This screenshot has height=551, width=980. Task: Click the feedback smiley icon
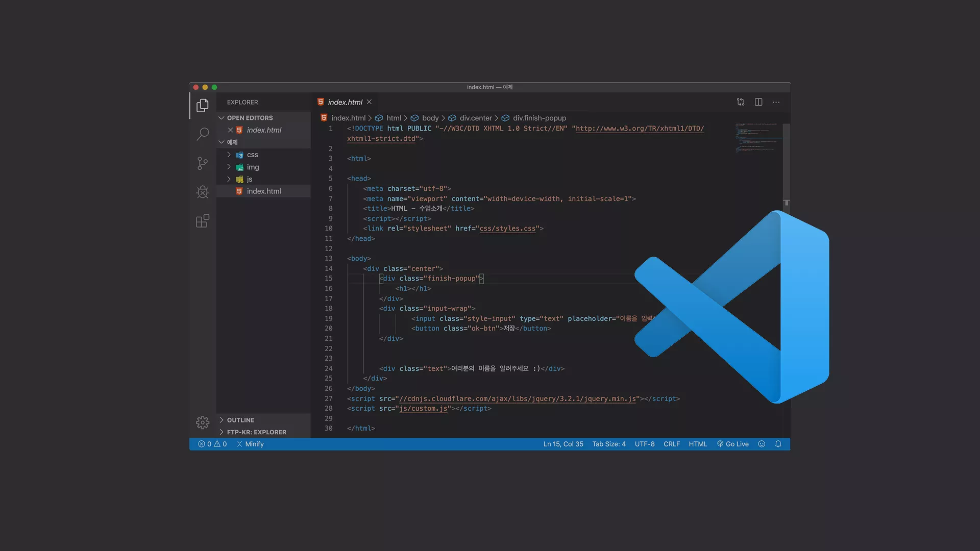762,444
